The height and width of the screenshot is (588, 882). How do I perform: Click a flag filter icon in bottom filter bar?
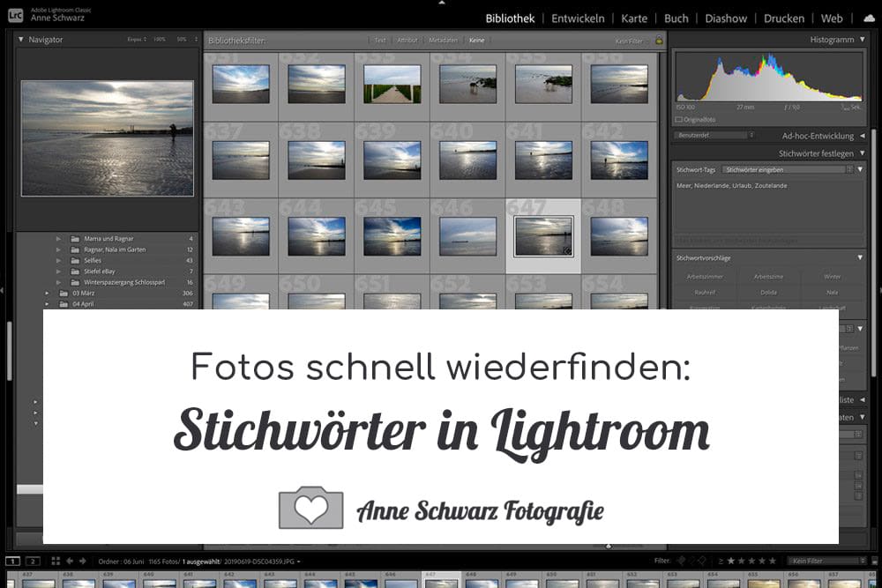(x=681, y=562)
